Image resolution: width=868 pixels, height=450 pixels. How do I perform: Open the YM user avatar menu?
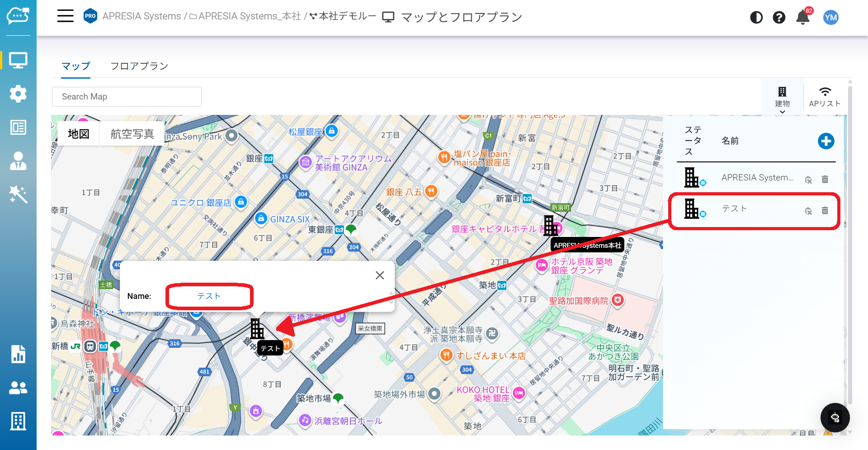pos(830,18)
